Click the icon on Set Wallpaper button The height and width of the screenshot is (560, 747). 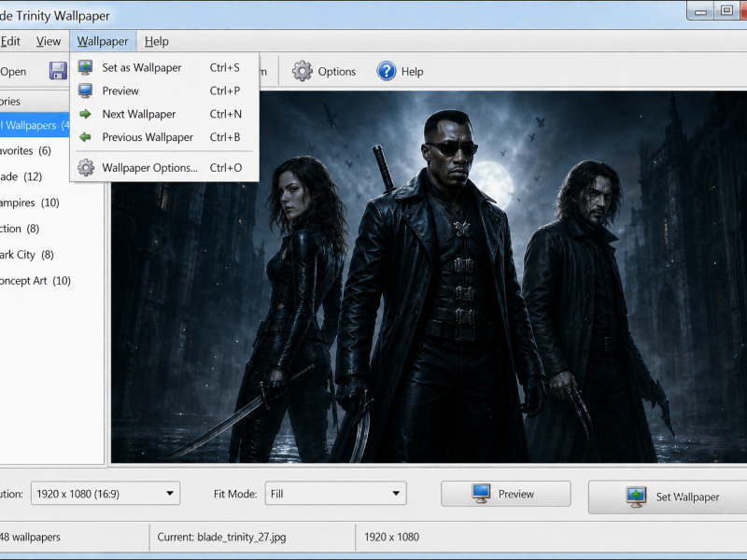(x=636, y=497)
